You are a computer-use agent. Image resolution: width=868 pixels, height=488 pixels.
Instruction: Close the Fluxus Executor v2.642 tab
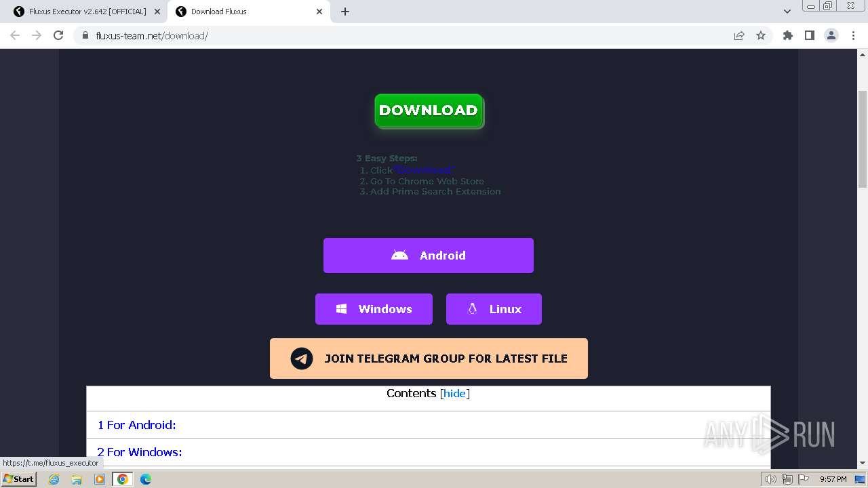(157, 12)
